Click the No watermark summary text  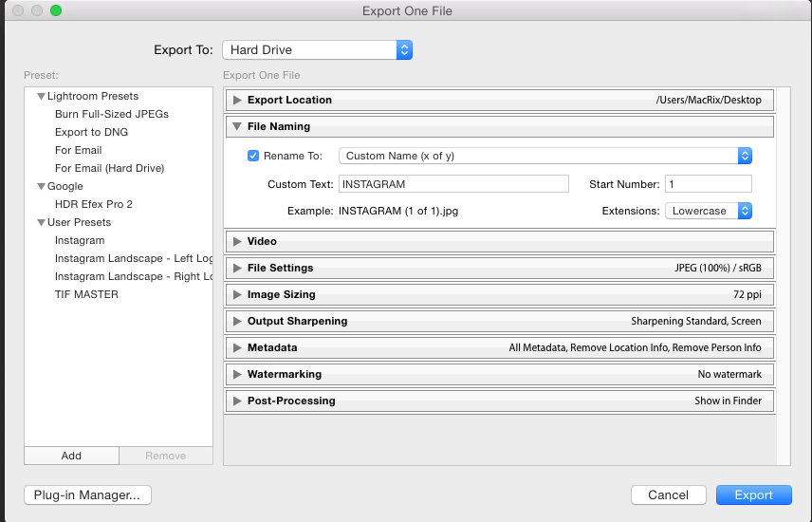[x=729, y=374]
